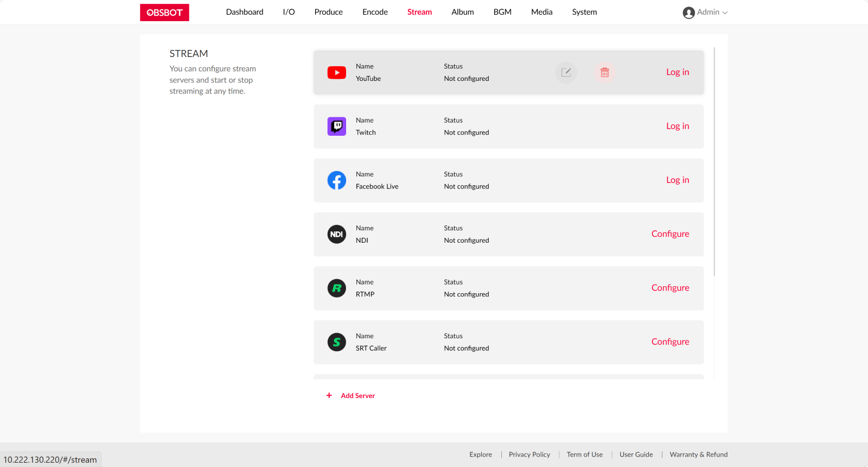
Task: Open the Term of Use link
Action: (x=585, y=455)
